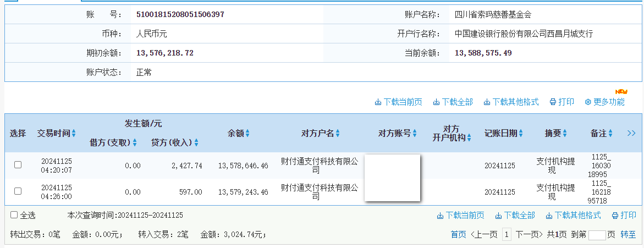Select 支付机构提现 summary in 04:20:07 row
644x248 pixels.
tap(555, 165)
